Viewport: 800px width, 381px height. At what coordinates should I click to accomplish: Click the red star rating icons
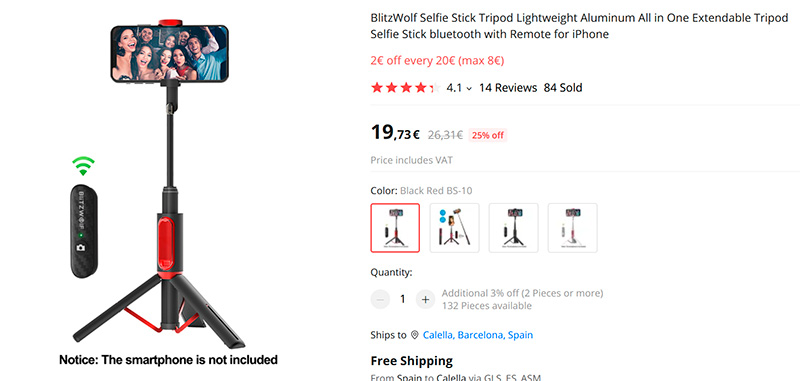click(x=405, y=88)
